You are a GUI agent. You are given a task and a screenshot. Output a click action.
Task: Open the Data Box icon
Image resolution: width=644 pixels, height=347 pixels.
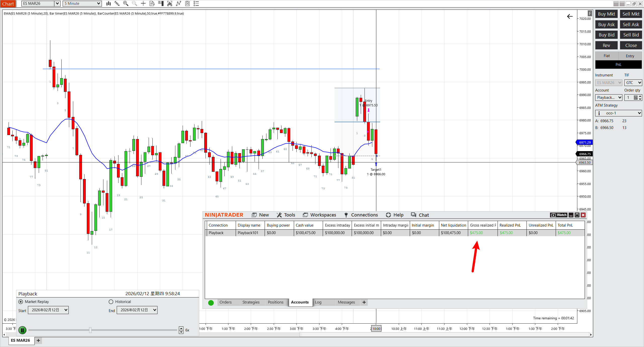[152, 4]
